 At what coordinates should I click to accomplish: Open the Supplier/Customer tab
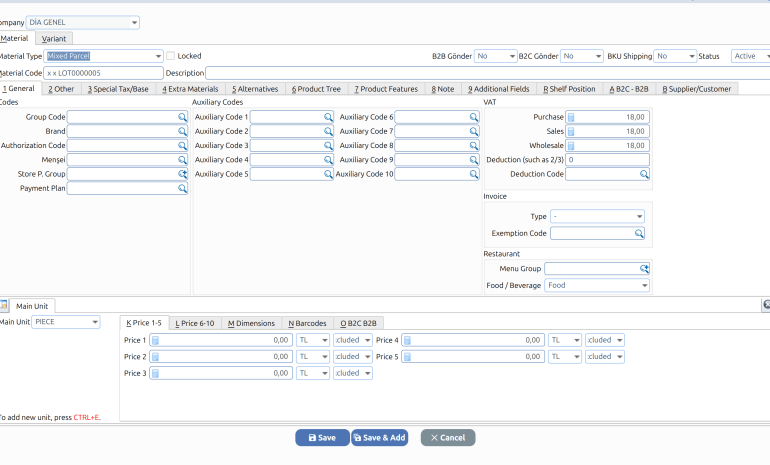(x=697, y=89)
